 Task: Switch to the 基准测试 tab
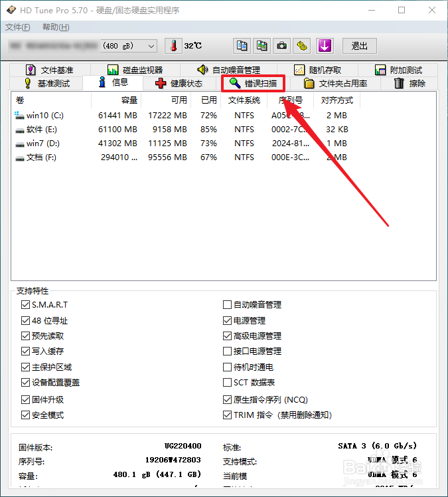(46, 84)
